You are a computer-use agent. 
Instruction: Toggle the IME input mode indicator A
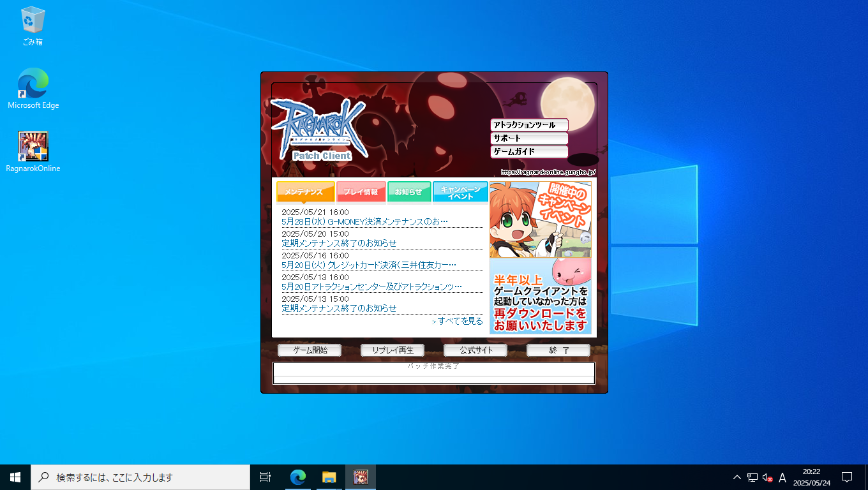pos(782,477)
